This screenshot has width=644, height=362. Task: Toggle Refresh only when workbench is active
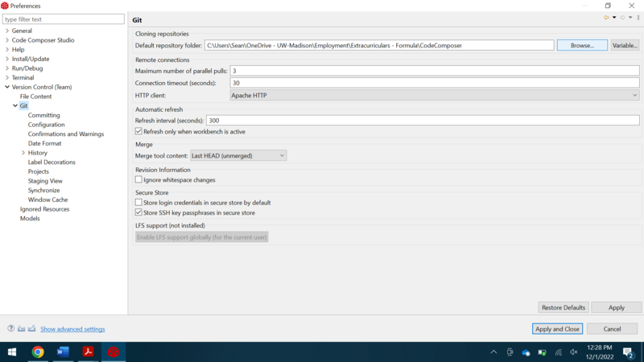point(138,131)
